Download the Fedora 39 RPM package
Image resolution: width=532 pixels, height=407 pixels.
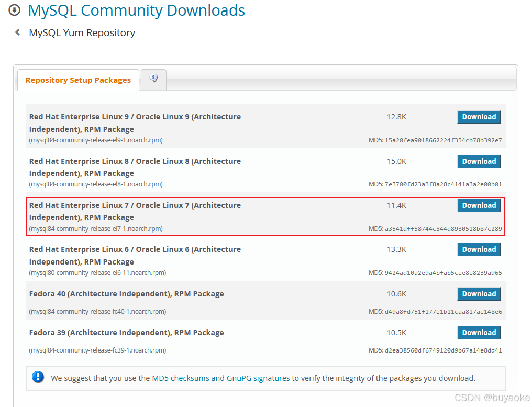point(478,333)
